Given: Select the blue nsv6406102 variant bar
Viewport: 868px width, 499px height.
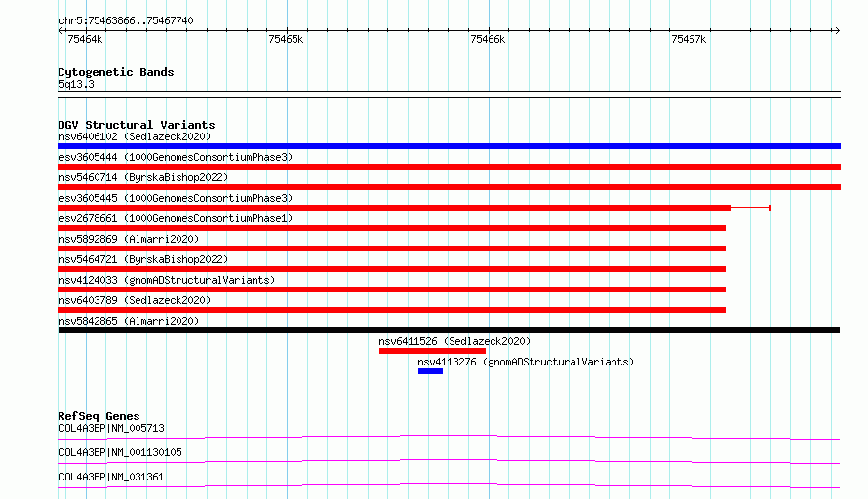Looking at the screenshot, I should [449, 146].
